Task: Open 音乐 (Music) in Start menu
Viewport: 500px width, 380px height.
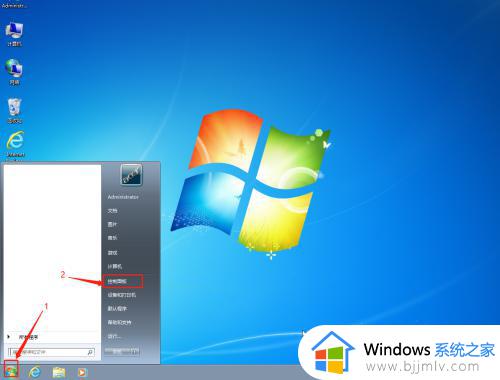Action: 112,238
